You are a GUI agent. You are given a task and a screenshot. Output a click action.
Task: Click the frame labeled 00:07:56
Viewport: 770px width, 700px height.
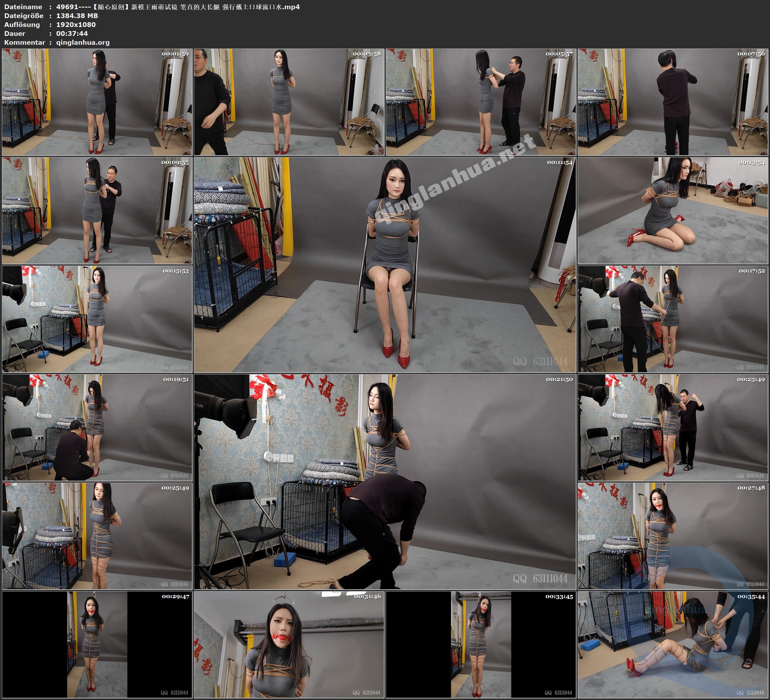[x=673, y=102]
